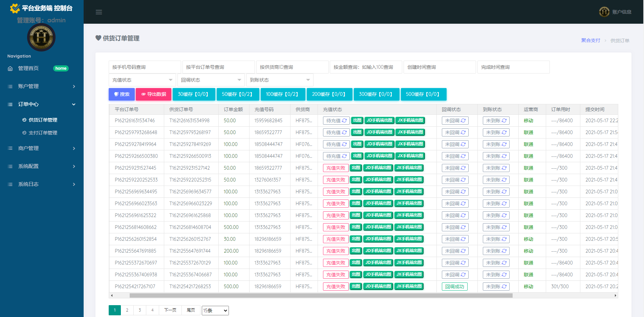Click the 搜索 search button
644x317 pixels.
(121, 94)
